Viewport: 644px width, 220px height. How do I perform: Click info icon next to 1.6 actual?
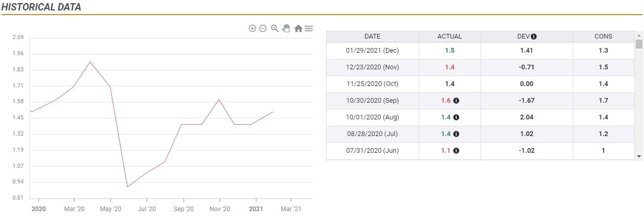point(456,101)
